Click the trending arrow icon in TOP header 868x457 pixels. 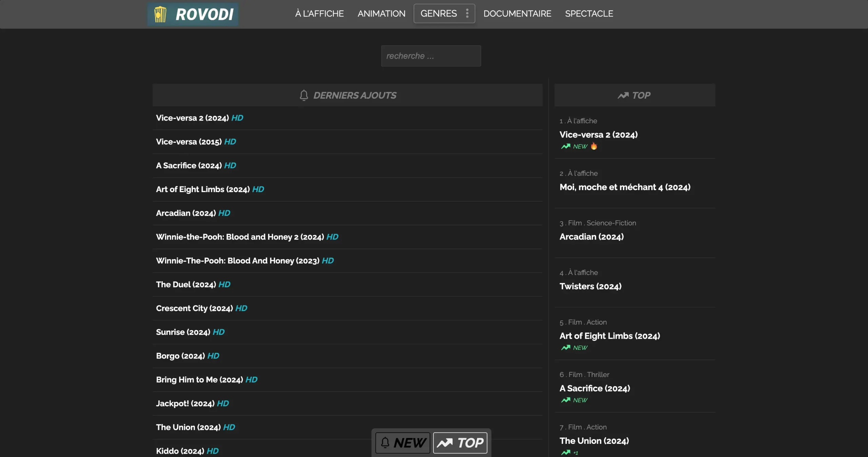(623, 96)
